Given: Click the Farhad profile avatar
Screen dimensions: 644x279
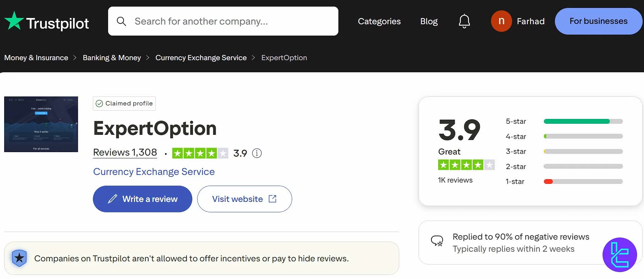Looking at the screenshot, I should tap(501, 21).
